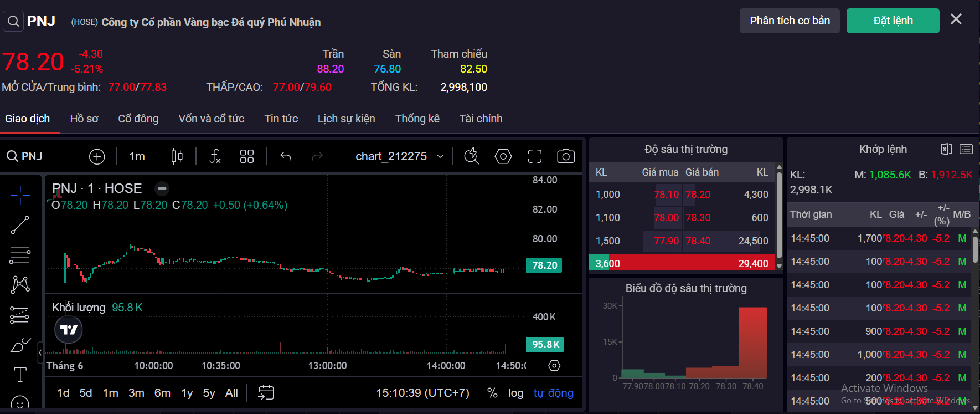Change chart type with candlestick icon
Screen dimensions: 980x414
[177, 156]
